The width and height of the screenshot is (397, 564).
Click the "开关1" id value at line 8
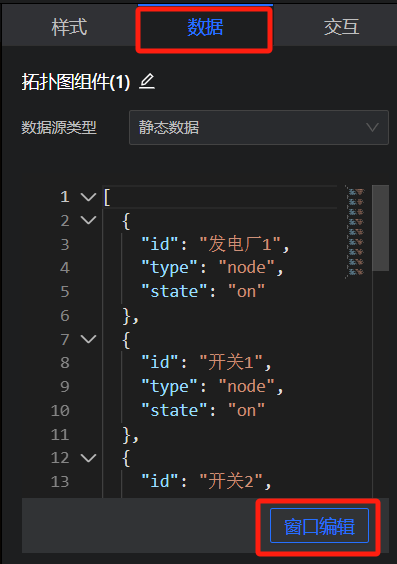click(x=231, y=363)
